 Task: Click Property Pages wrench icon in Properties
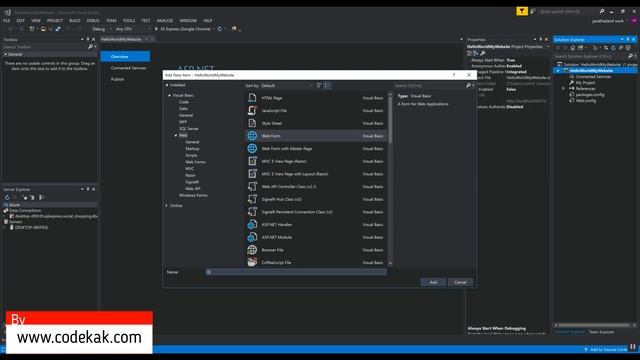pos(483,53)
